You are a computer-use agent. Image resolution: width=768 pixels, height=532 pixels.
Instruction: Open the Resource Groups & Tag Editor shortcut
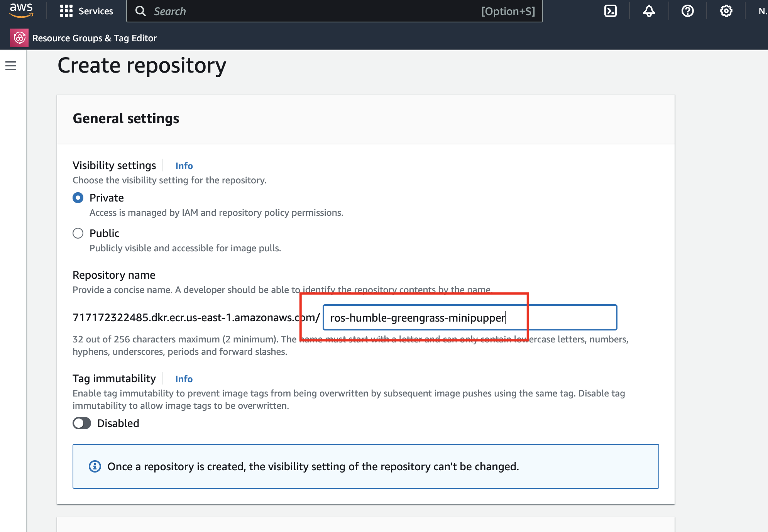coord(95,38)
